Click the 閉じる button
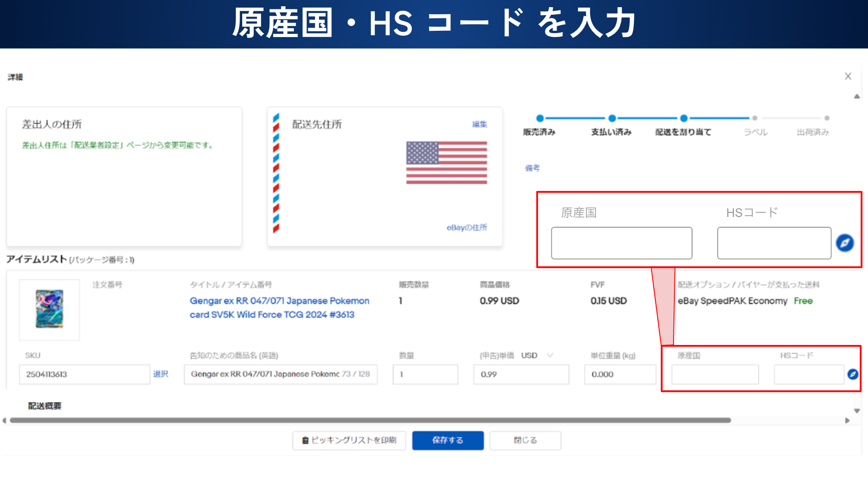868x491 pixels. click(x=525, y=440)
